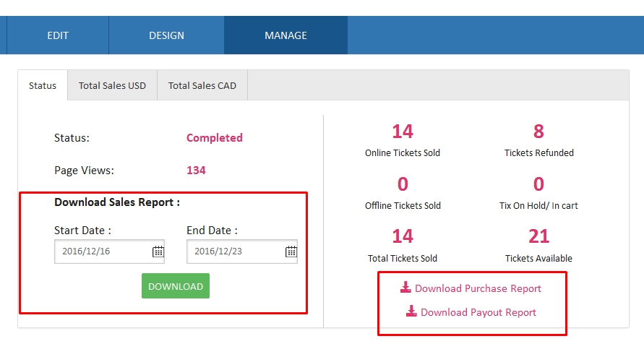
Task: Click the Completed status text
Action: pos(215,138)
